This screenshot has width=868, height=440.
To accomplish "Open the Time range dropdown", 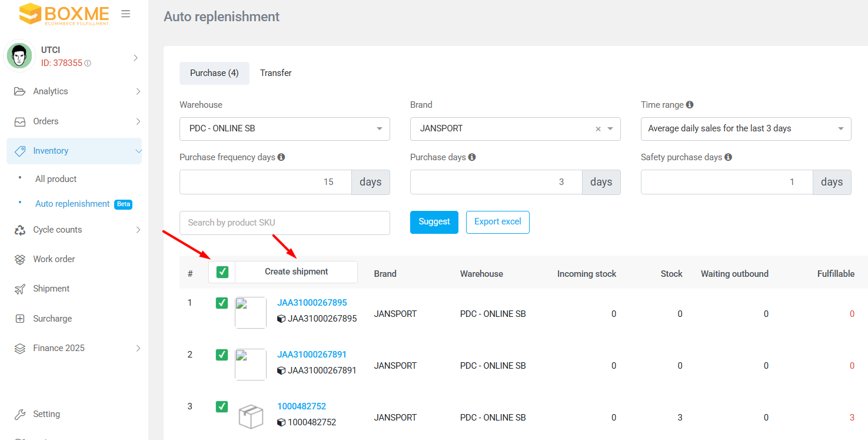I will pyautogui.click(x=746, y=129).
